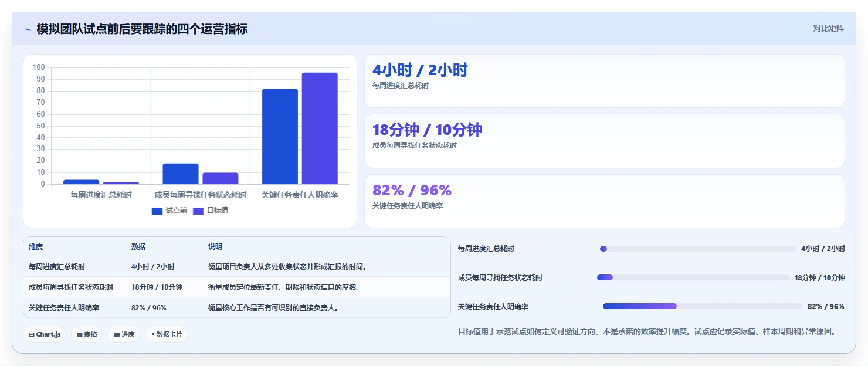Screen dimensions: 868x366
Task: Click the x-axis label 关键任务责任人明确率 under the chart
Action: (300, 195)
